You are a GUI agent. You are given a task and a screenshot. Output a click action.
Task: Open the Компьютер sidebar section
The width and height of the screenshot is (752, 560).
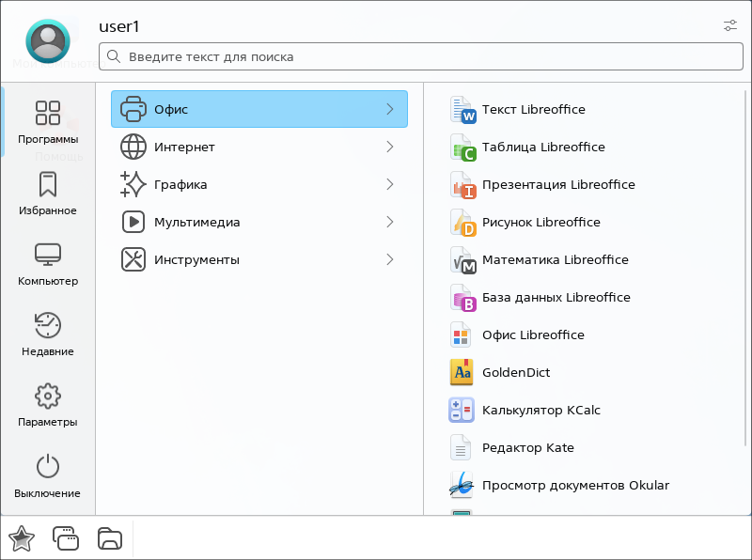click(x=48, y=264)
